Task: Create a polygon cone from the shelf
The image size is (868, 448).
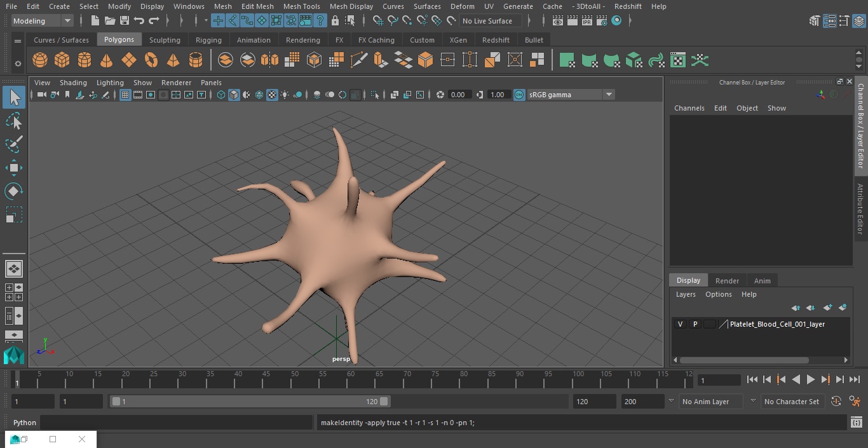Action: point(107,60)
